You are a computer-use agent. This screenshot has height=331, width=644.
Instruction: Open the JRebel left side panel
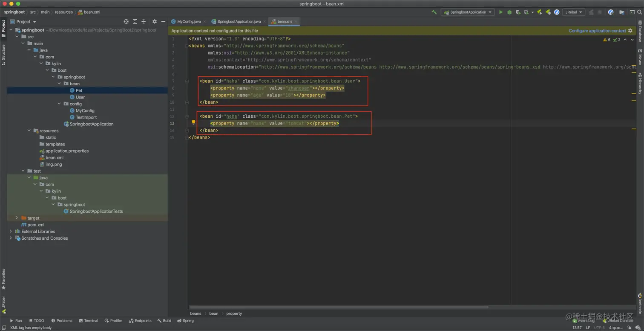tap(3, 305)
